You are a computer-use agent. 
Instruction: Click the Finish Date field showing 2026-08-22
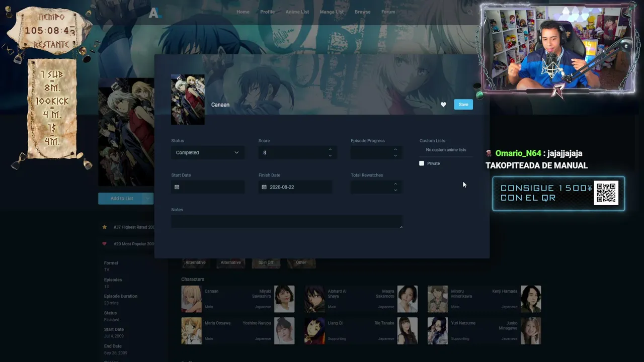point(295,187)
